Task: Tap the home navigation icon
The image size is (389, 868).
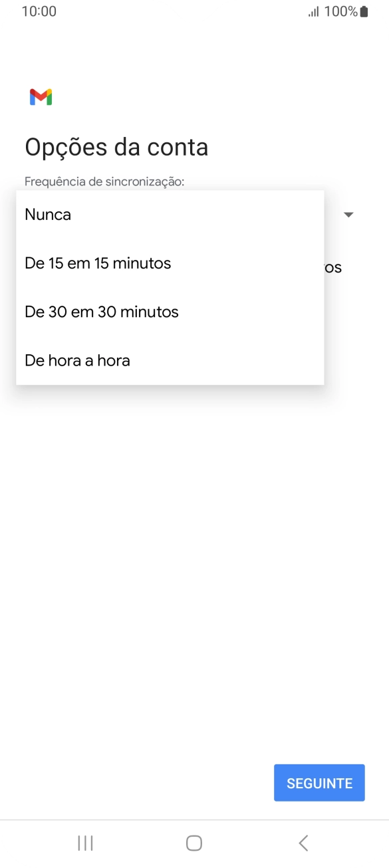Action: (193, 843)
